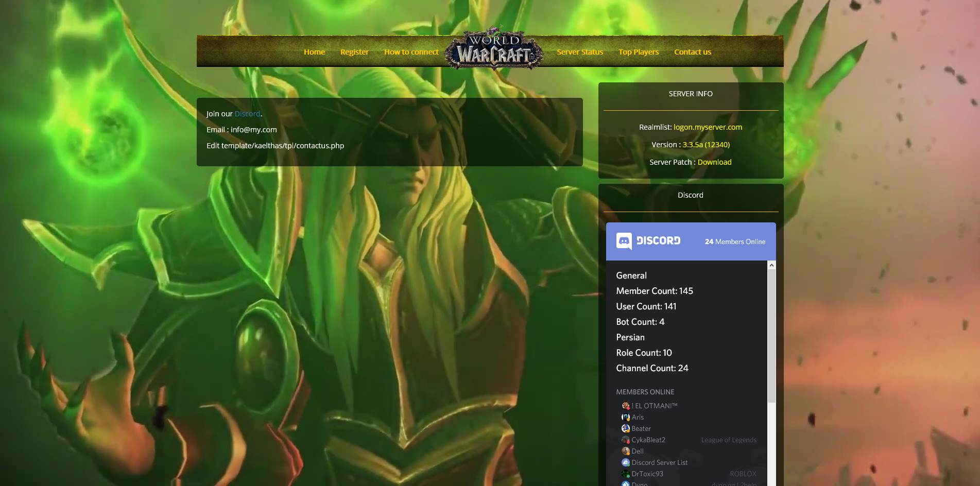Click the DrToxic93 member avatar
The width and height of the screenshot is (980, 486).
(x=626, y=474)
